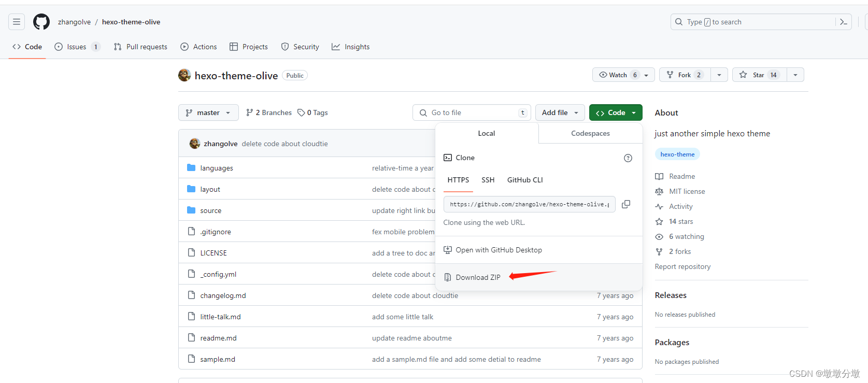
Task: Click the languages folder icon
Action: click(x=191, y=167)
